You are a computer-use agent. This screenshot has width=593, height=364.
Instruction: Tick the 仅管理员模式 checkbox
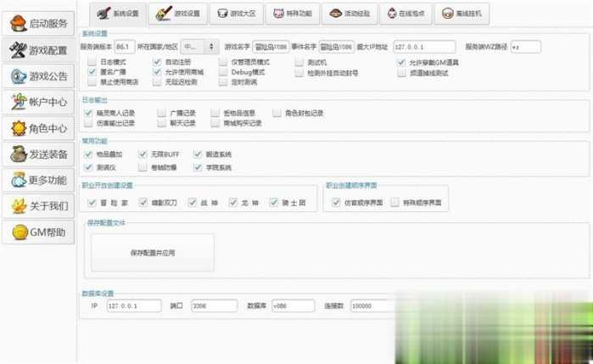tap(223, 62)
